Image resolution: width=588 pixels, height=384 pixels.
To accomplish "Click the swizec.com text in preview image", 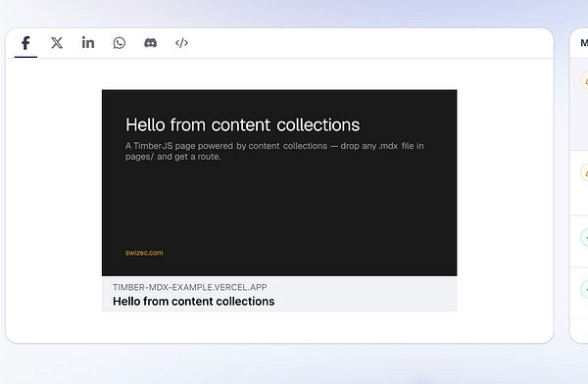I will click(144, 253).
